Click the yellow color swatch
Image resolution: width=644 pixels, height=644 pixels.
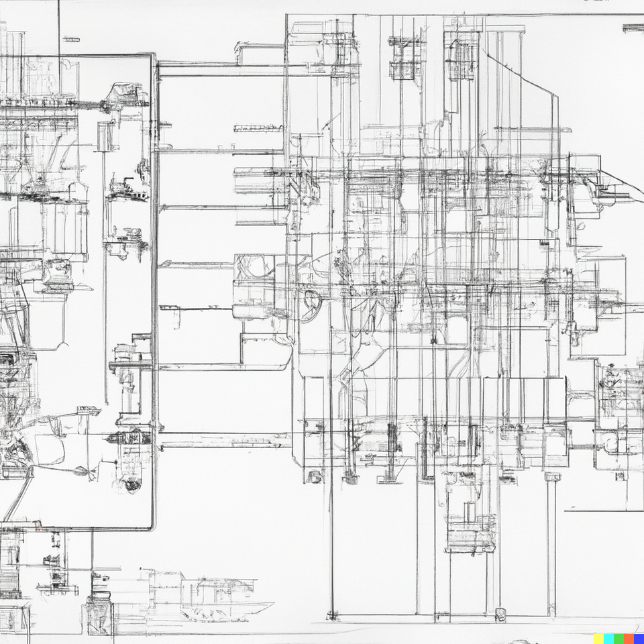pos(599,639)
